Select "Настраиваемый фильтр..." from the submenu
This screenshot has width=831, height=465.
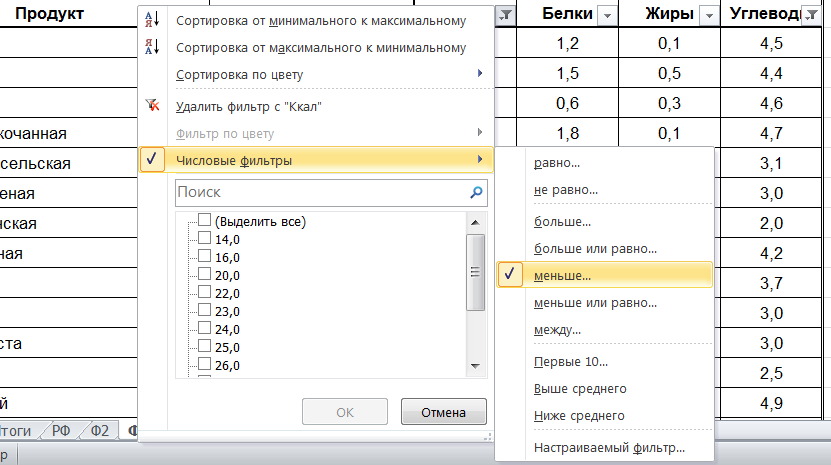(609, 447)
